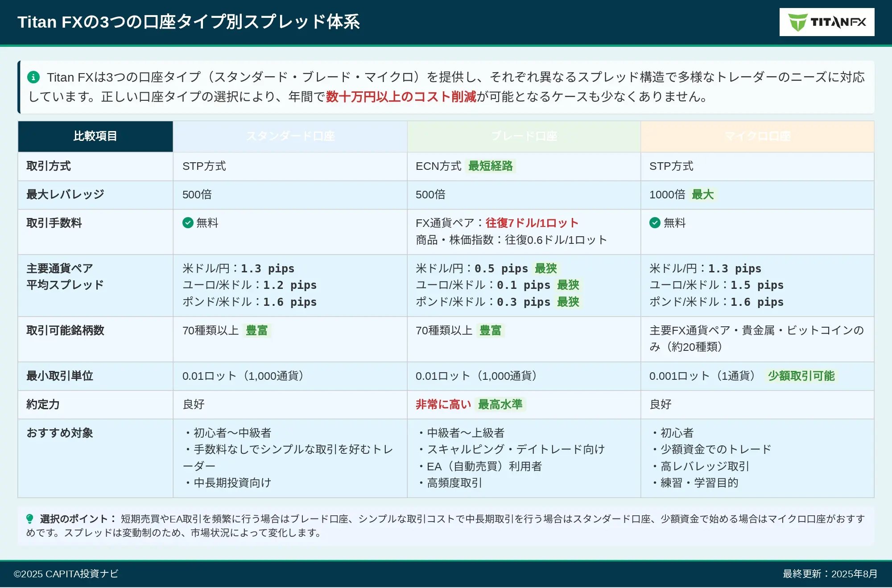Click the おすすめ対象 row label
This screenshot has width=892, height=588.
point(60,433)
